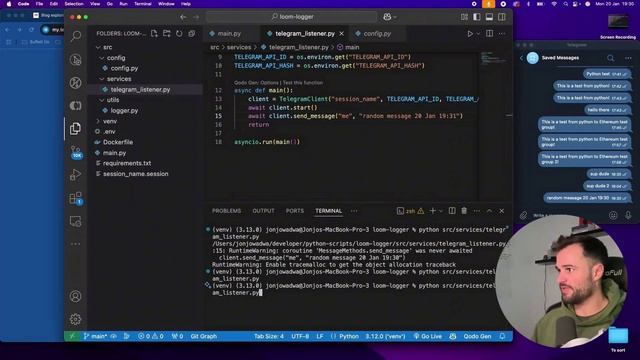
Task: Open new terminal profile dropdown
Action: [x=441, y=211]
